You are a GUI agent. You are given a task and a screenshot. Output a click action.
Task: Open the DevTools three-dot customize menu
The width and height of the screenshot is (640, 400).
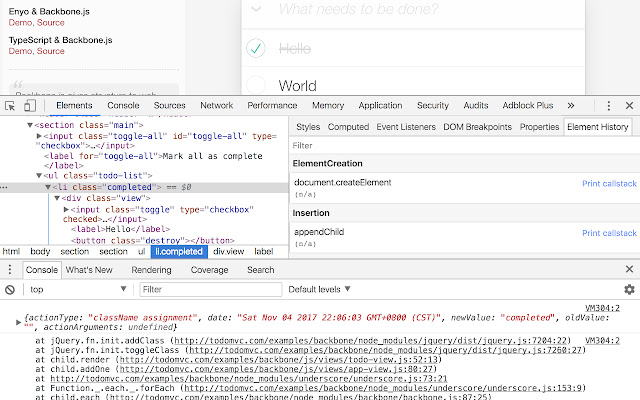pyautogui.click(x=609, y=106)
